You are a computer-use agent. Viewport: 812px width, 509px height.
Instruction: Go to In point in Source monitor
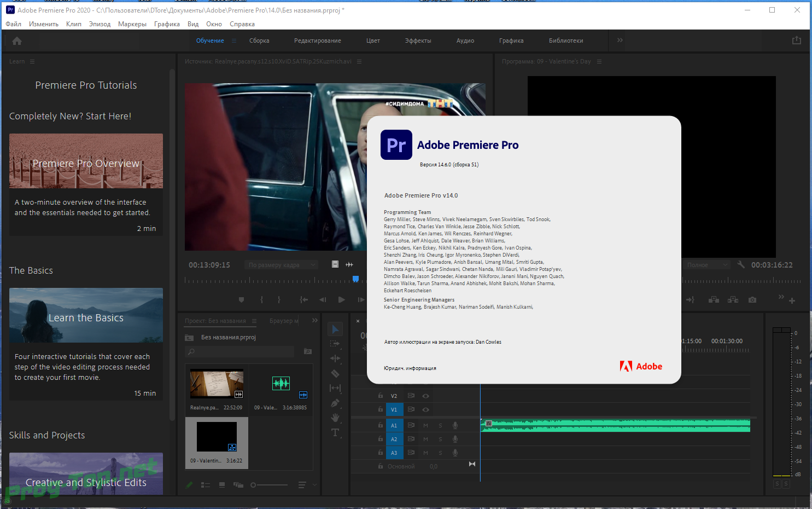tap(304, 299)
